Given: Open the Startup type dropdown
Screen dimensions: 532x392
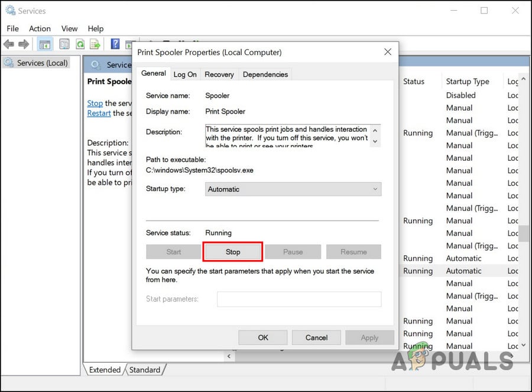Looking at the screenshot, I should (293, 189).
